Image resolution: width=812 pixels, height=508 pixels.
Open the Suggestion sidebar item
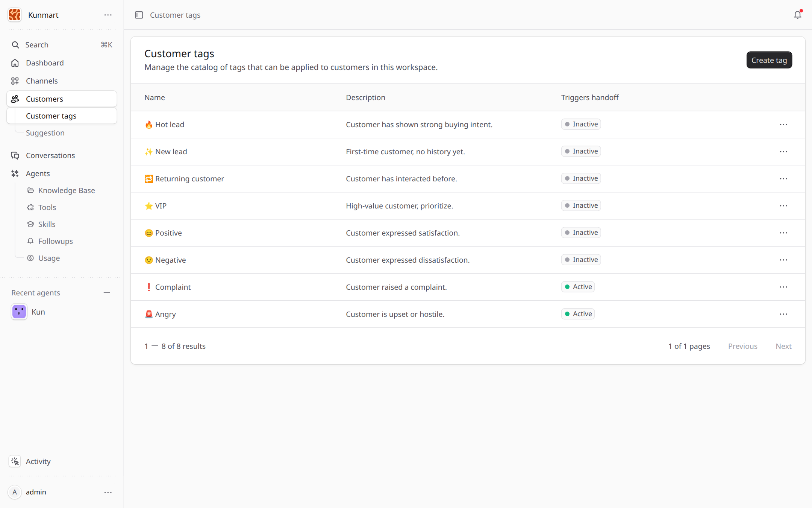pyautogui.click(x=45, y=133)
